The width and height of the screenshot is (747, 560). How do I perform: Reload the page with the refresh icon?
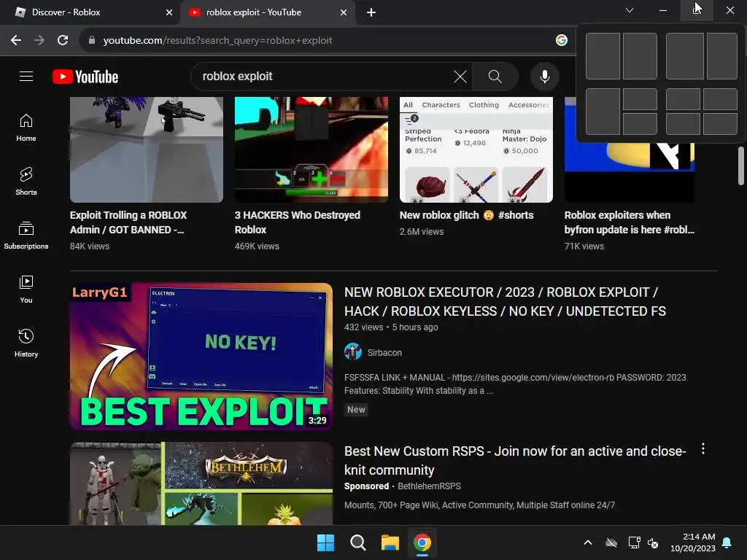(63, 41)
